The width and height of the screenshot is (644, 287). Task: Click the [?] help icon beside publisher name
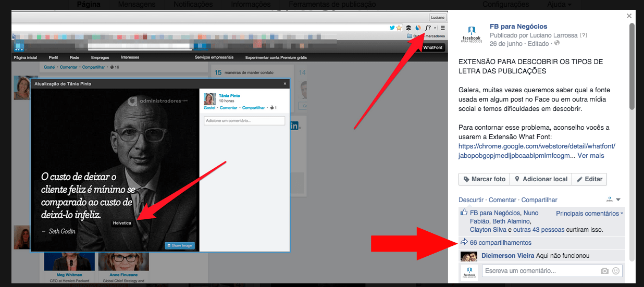pos(584,35)
